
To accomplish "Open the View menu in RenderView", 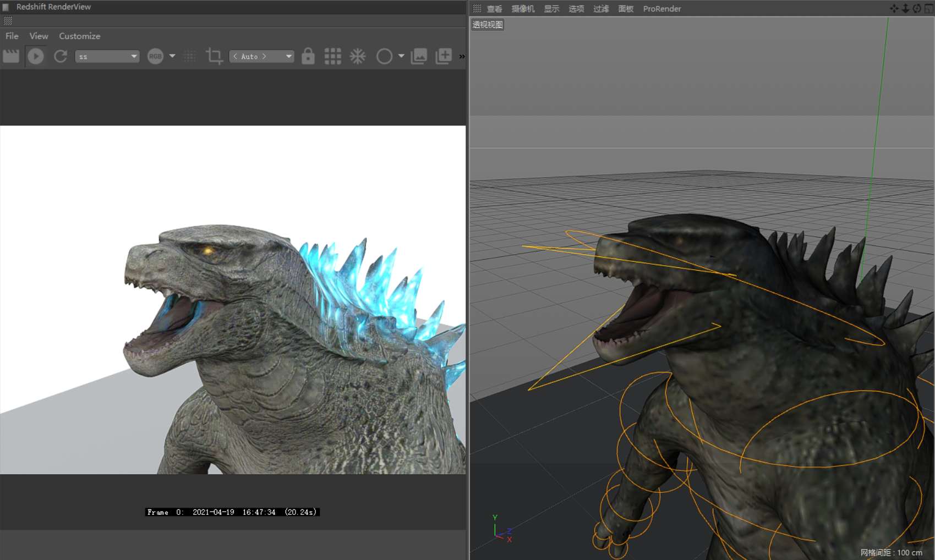I will tap(39, 36).
